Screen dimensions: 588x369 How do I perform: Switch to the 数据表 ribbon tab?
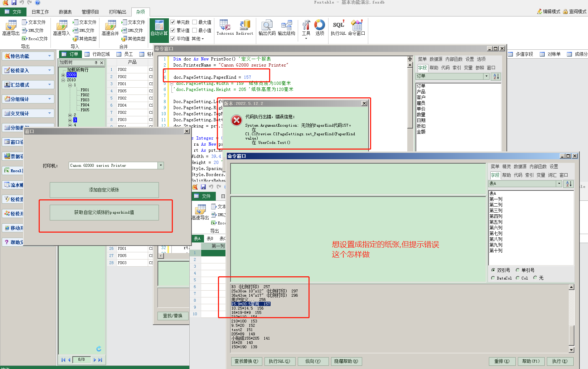65,12
